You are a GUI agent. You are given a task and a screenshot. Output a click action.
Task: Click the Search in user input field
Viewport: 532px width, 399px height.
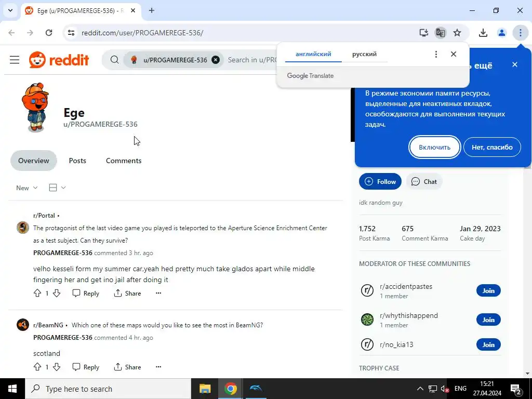[252, 60]
